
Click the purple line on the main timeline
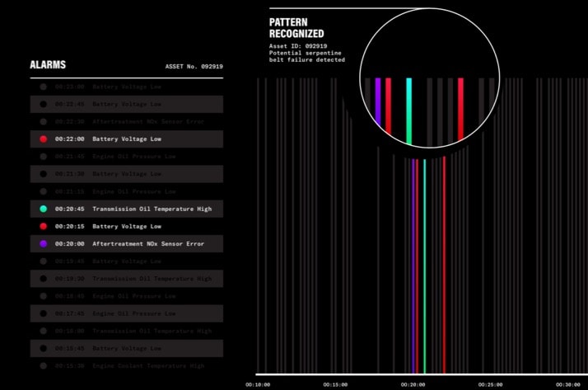413,264
